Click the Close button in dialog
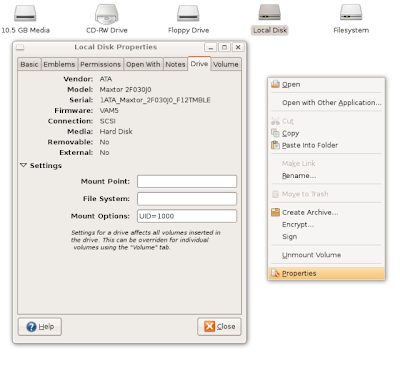400x366 pixels. pos(219,327)
